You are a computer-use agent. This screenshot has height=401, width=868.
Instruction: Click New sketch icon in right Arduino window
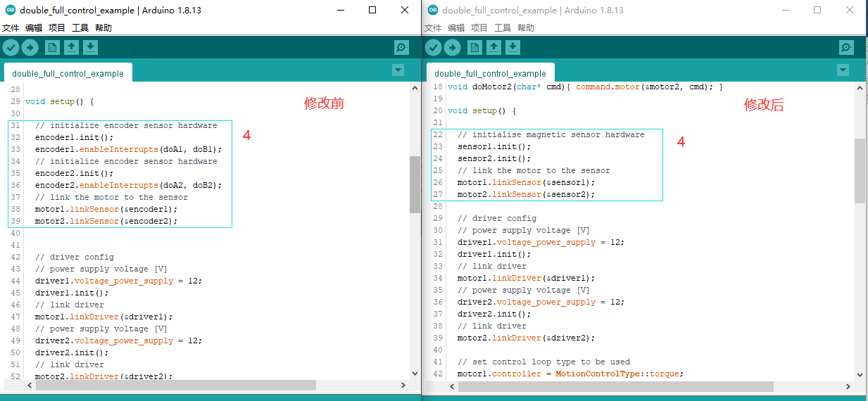tap(474, 47)
